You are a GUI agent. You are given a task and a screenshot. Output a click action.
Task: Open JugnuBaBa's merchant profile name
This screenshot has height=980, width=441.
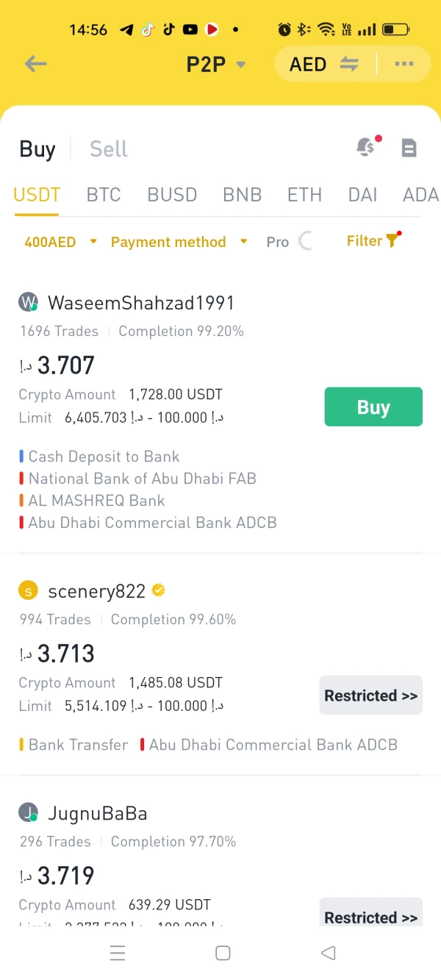tap(97, 813)
